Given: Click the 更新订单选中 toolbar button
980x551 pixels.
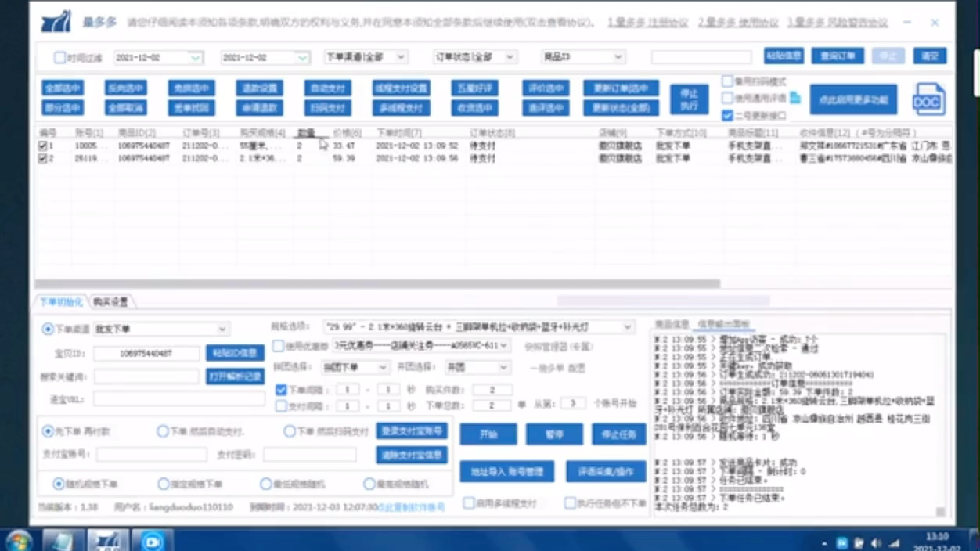Looking at the screenshot, I should tap(621, 88).
